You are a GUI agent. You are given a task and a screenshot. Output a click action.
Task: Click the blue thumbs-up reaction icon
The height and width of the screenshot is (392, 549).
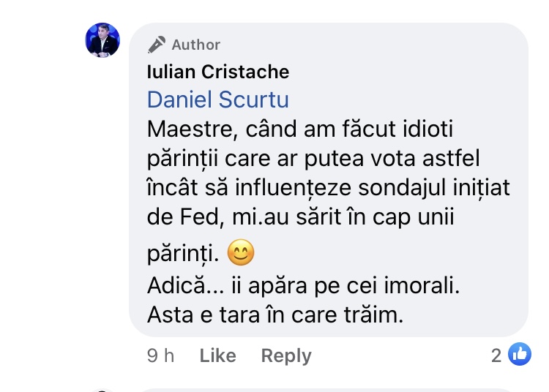pos(519,355)
